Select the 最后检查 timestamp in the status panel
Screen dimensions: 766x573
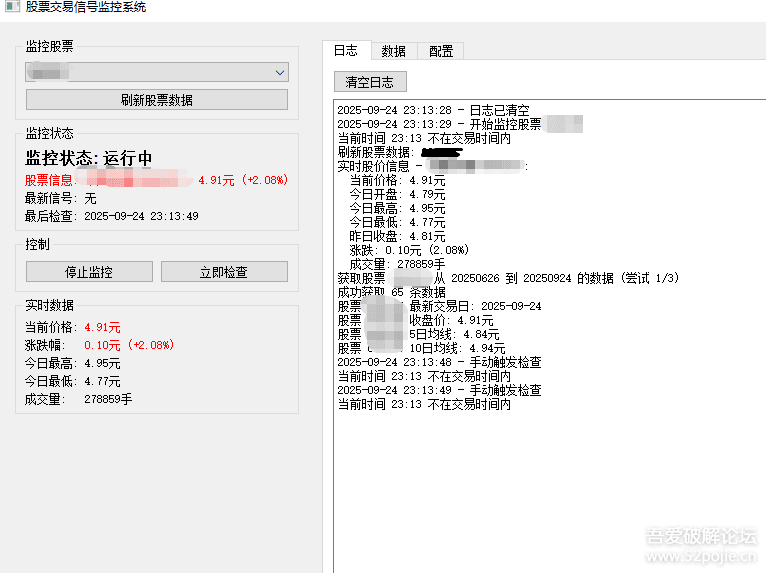[140, 216]
